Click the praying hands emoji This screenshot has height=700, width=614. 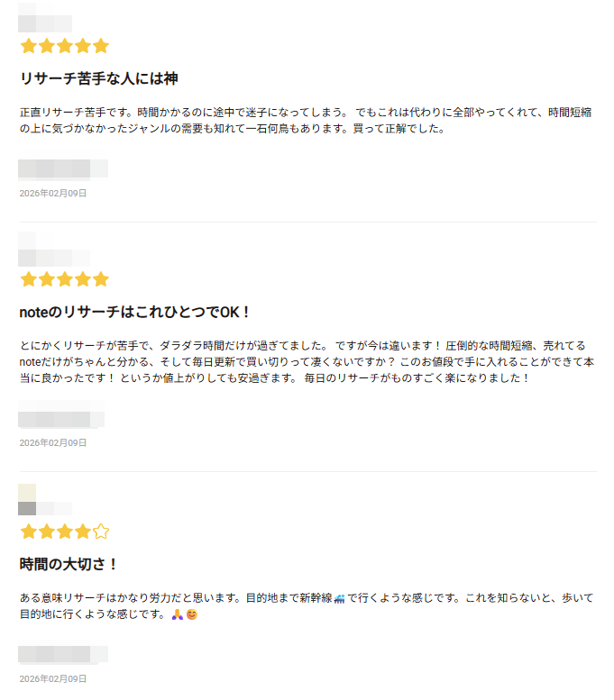pyautogui.click(x=178, y=615)
